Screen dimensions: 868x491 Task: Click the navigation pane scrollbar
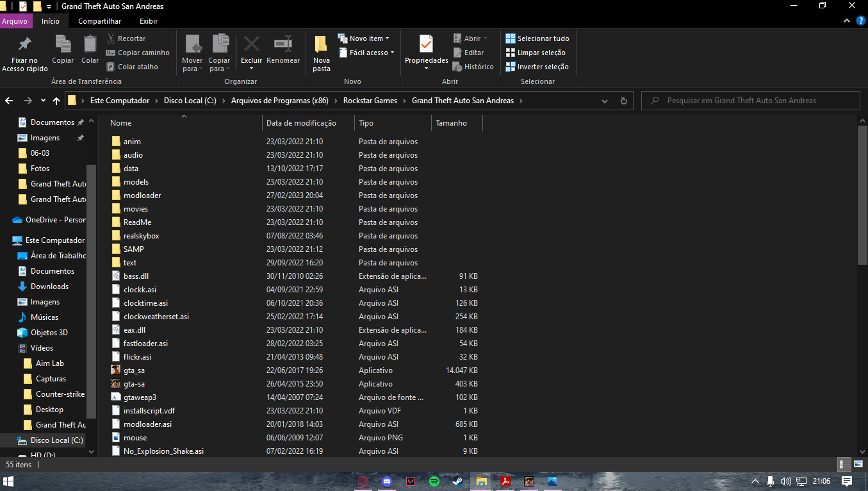92,291
